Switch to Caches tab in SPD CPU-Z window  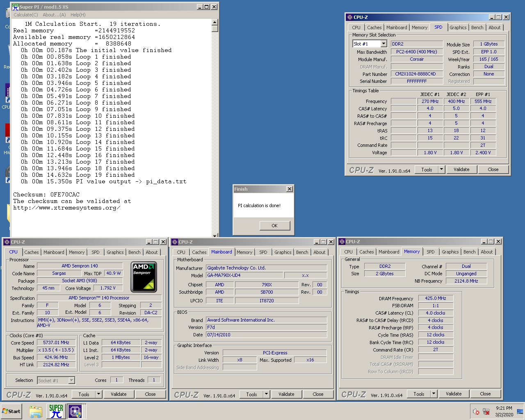374,27
